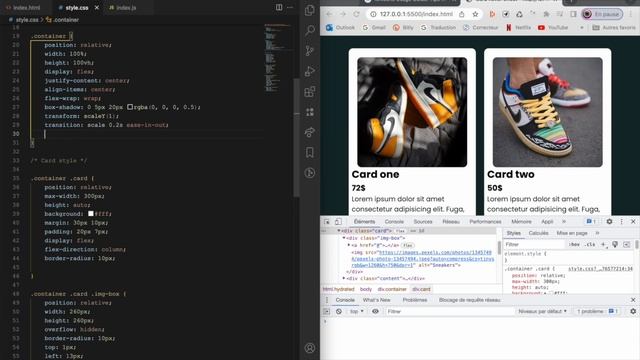Viewport: 640px width, 360px height.
Task: Bookmark this page with the star icon
Action: (x=475, y=14)
